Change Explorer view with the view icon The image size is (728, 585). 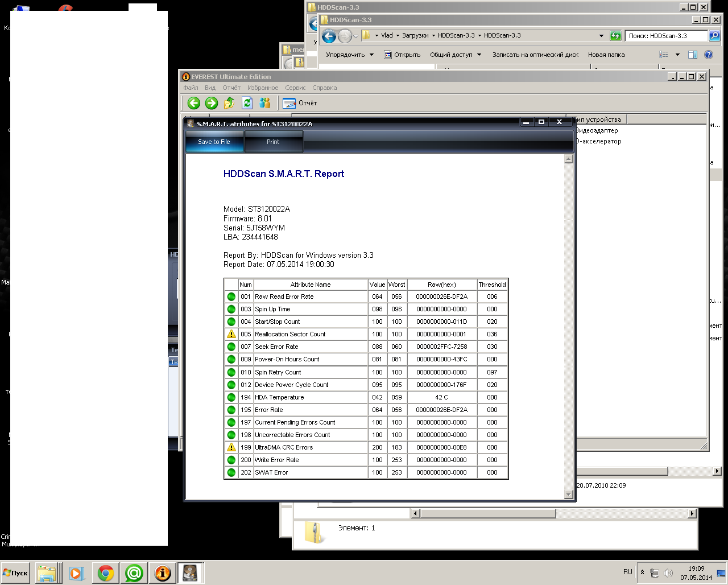[663, 55]
